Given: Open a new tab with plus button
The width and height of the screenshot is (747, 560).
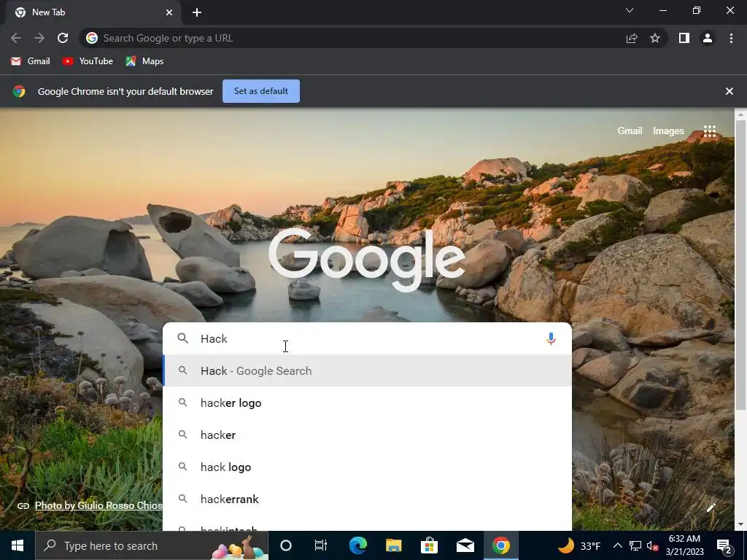Looking at the screenshot, I should (x=197, y=12).
